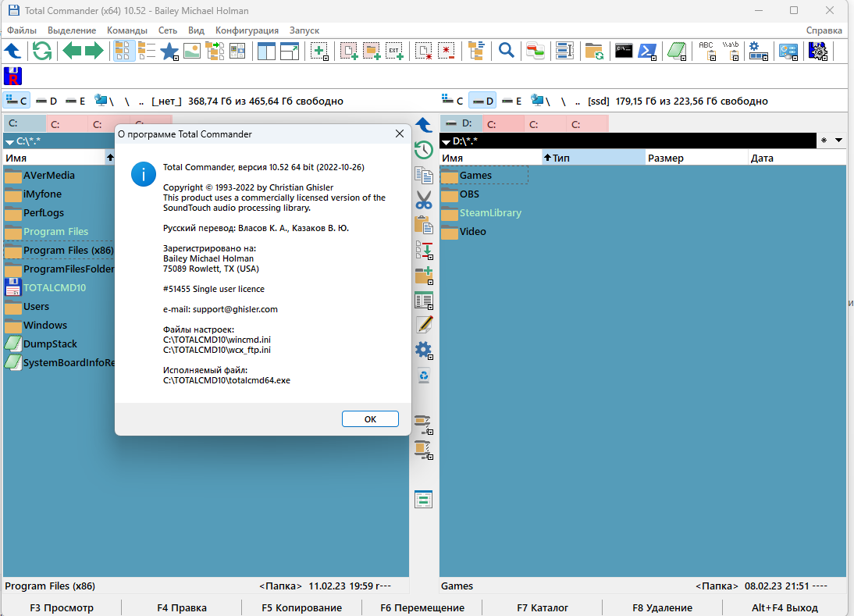Switch the left panel to drive D

point(47,101)
